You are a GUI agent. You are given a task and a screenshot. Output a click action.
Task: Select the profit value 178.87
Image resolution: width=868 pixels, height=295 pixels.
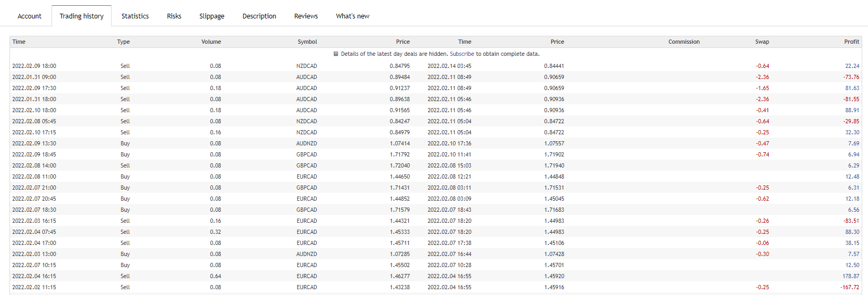(851, 276)
